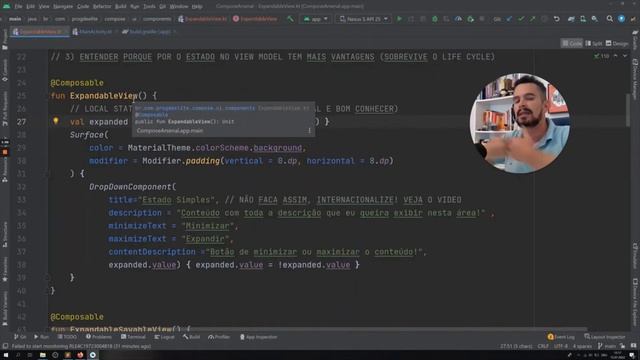Click the Sync Project with Gradle icon
This screenshot has width=640, height=360.
click(x=571, y=19)
